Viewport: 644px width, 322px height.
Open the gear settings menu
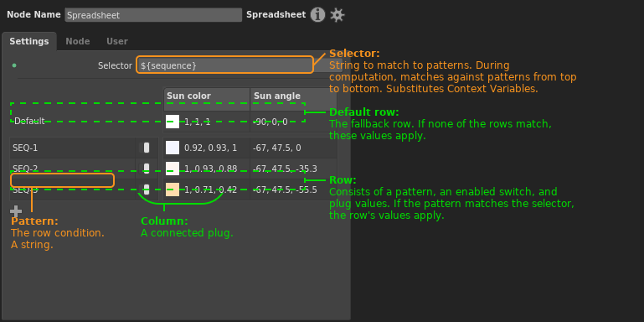[337, 15]
